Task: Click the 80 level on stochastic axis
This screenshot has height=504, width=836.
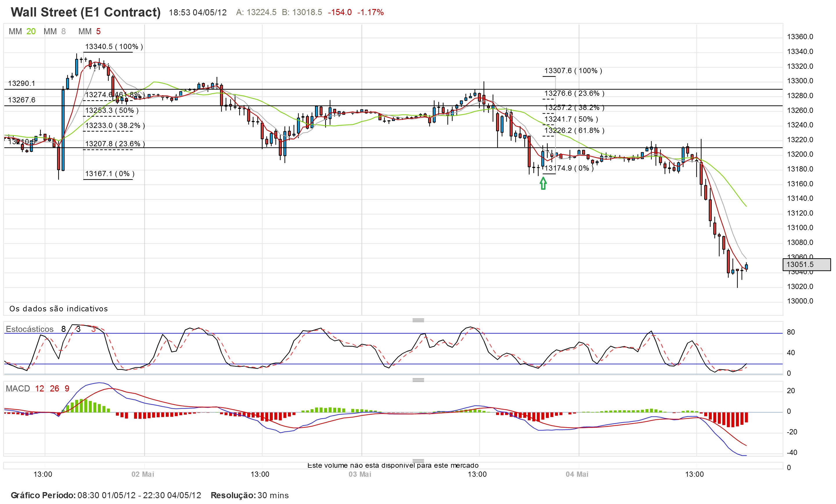Action: 790,333
